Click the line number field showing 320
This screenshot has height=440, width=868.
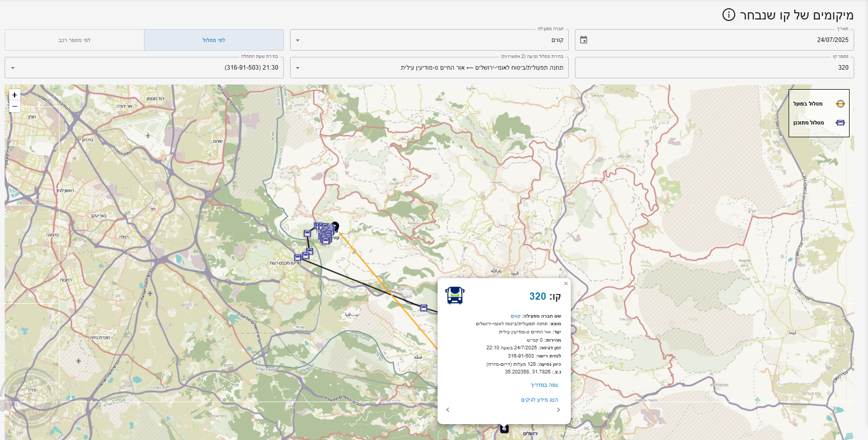click(714, 68)
